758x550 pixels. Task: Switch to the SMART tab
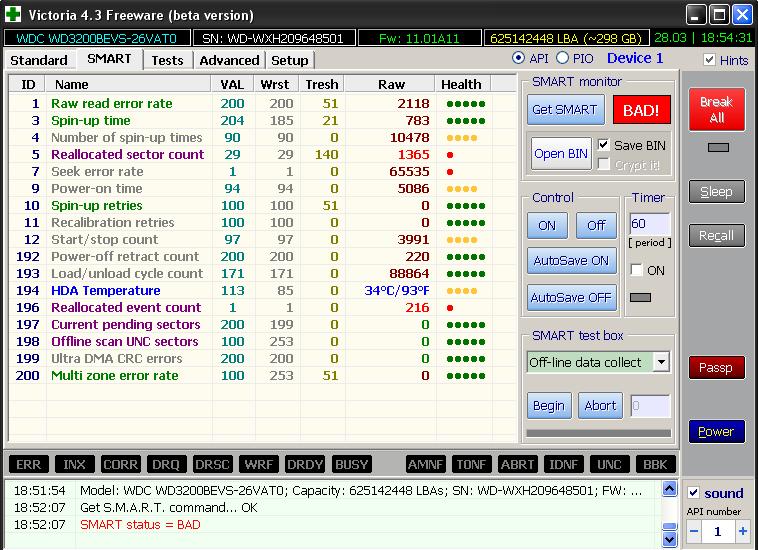109,59
